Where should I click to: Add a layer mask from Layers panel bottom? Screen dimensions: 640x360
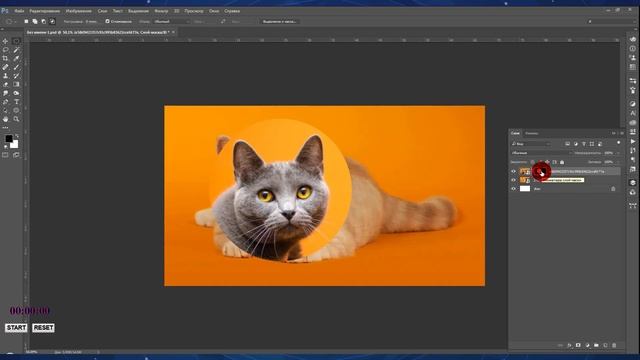coord(578,345)
